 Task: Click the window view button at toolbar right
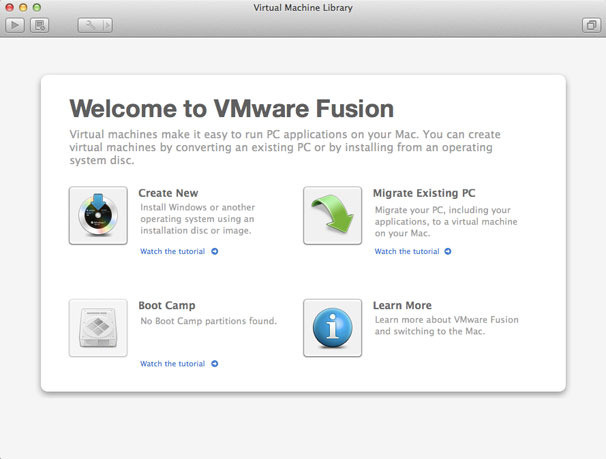point(590,25)
